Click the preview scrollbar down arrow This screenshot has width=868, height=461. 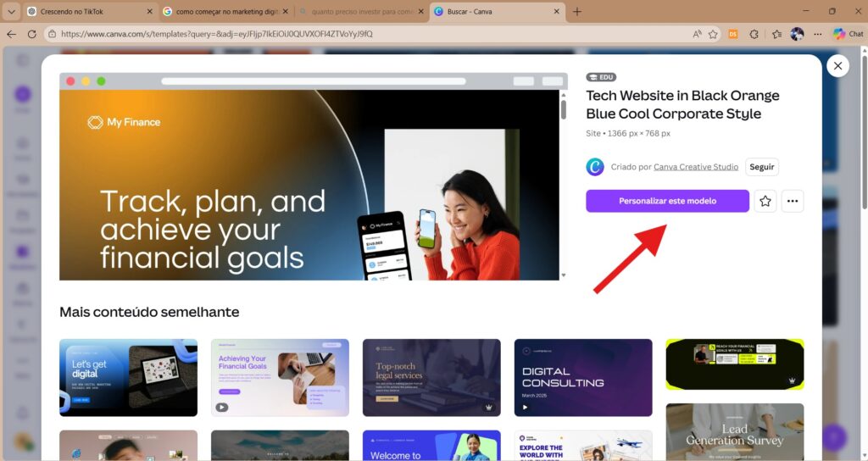pyautogui.click(x=564, y=275)
